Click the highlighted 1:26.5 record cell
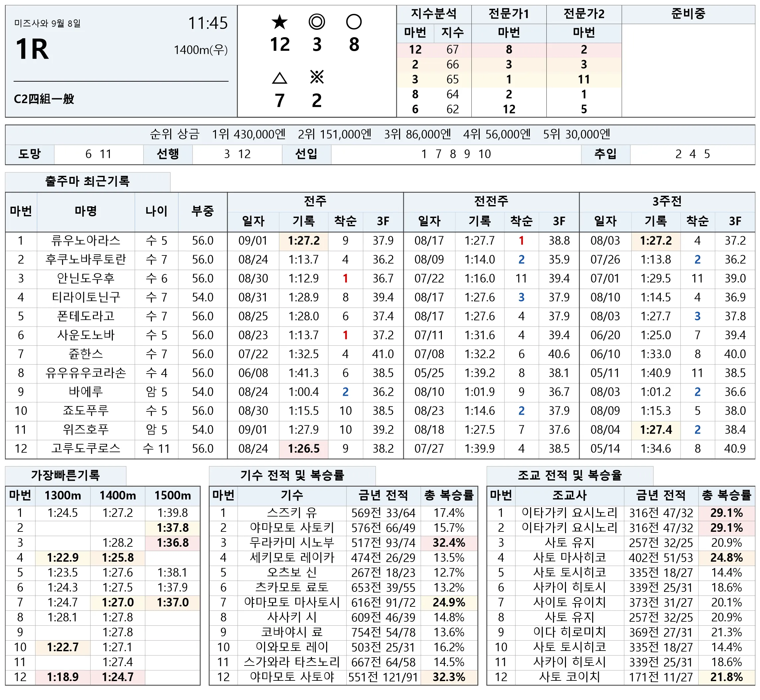 pyautogui.click(x=304, y=449)
